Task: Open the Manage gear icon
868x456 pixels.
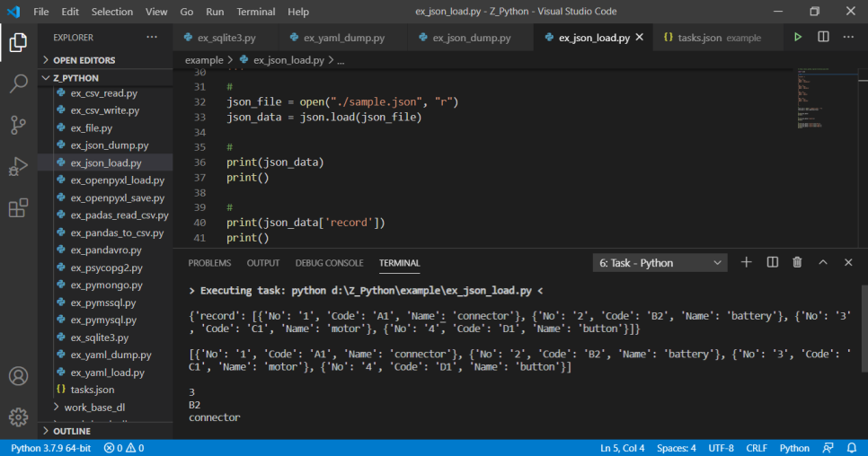Action: click(18, 417)
